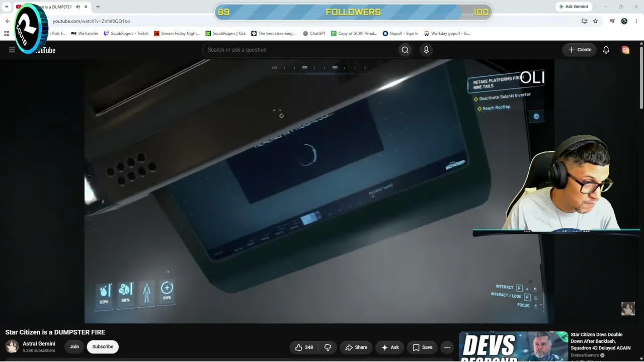
Task: Click the YouTube search magnifier button
Action: (405, 50)
